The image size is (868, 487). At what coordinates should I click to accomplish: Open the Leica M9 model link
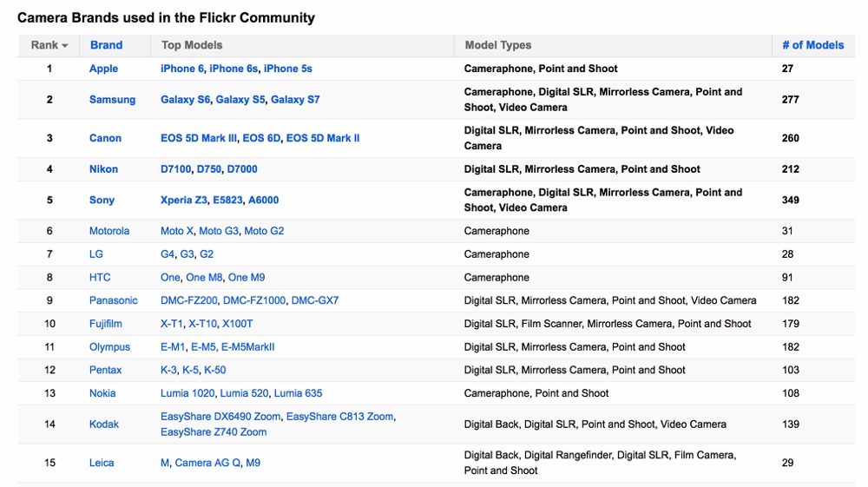tap(253, 464)
